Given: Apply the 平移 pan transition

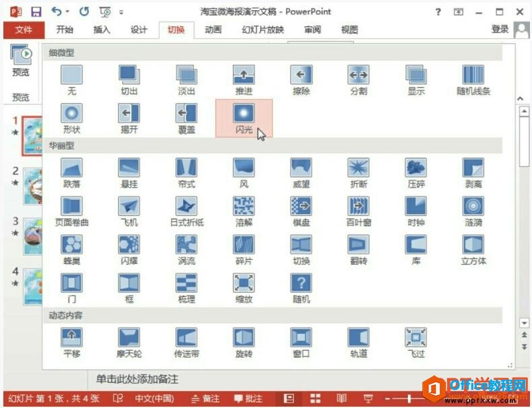Looking at the screenshot, I should 71,343.
